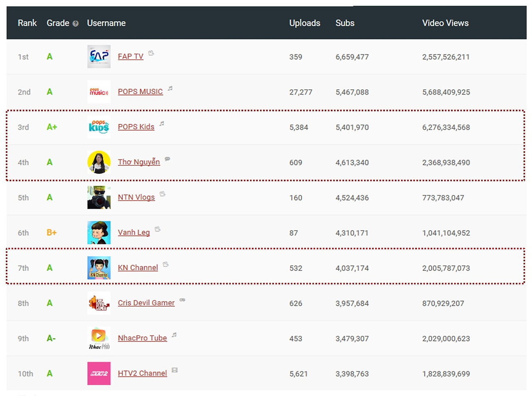Click the Rank column header
Image resolution: width=532 pixels, height=396 pixels.
pos(27,23)
